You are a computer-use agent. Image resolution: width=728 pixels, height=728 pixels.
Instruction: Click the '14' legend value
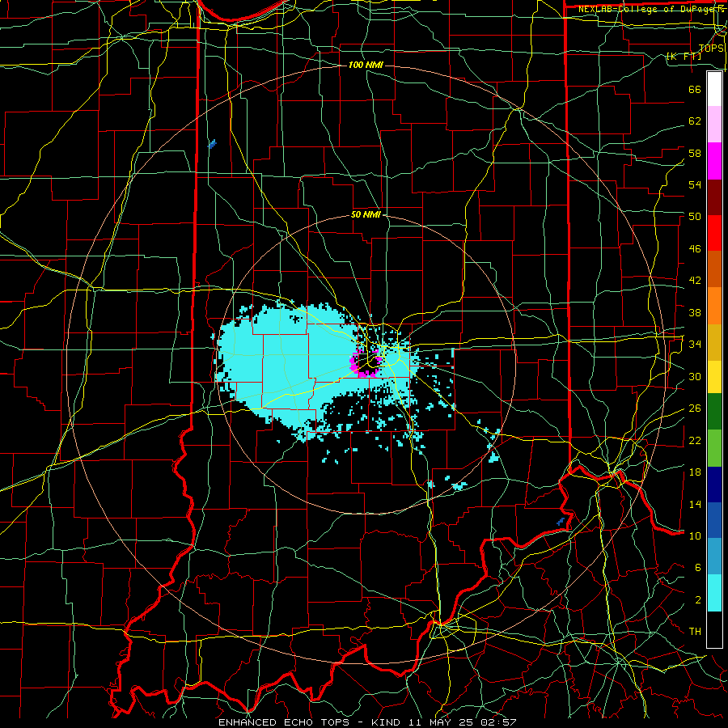click(695, 504)
